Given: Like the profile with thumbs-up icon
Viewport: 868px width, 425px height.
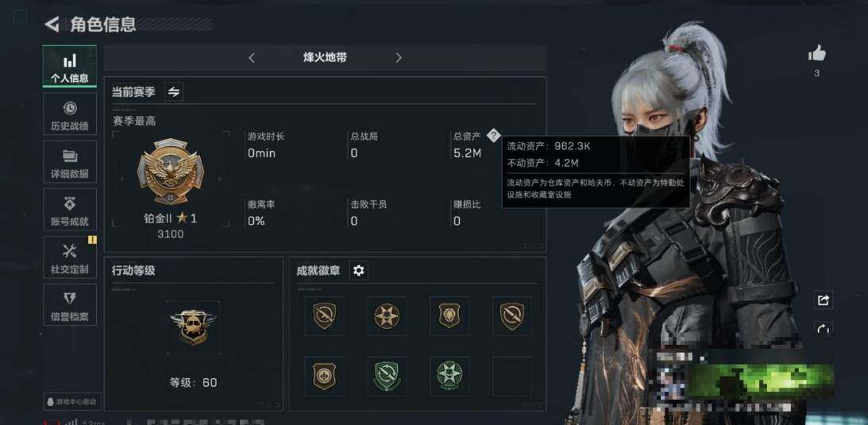Looking at the screenshot, I should pyautogui.click(x=816, y=54).
